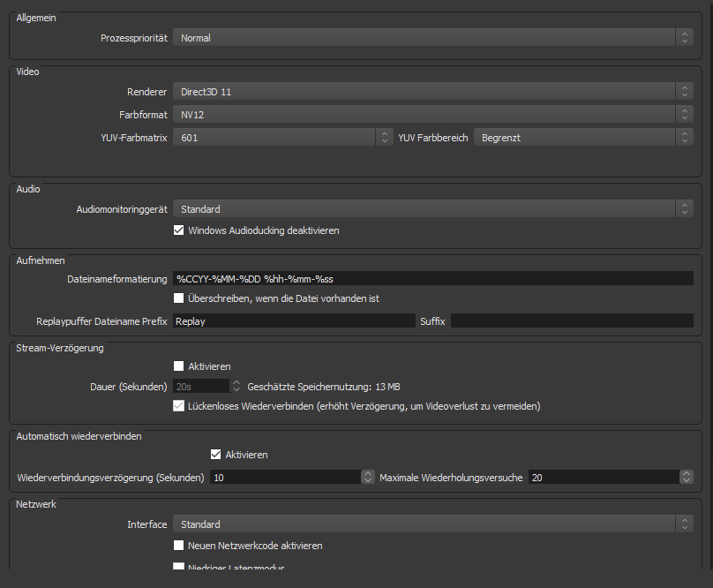Disable Aktivieren under Automatisch wiederverbinden
Viewport: 713px width, 588px height.
[216, 455]
